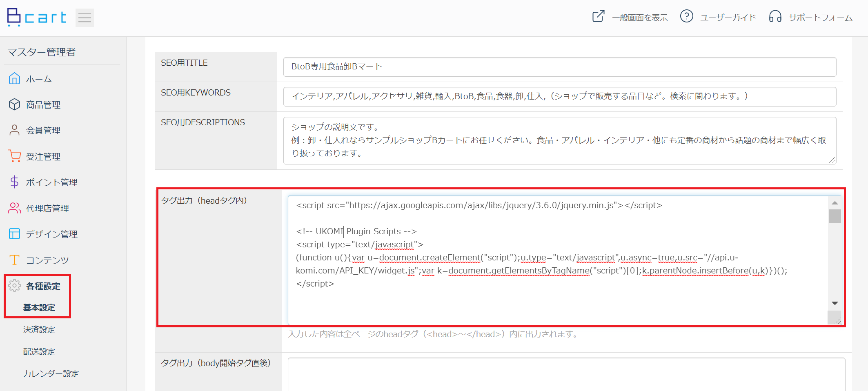Click scrollbar down arrow in head tag textarea
Screen dimensions: 868x391
point(835,303)
